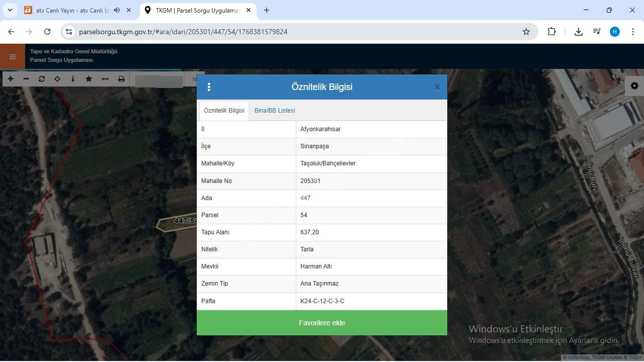Select the Öznitelik Bilgisi tab
644x362 pixels.
point(224,111)
